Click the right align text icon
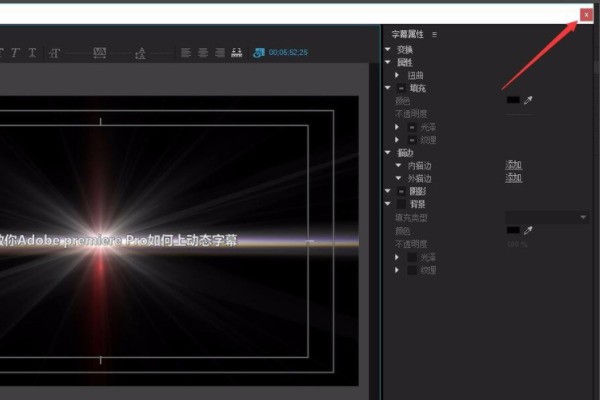Image resolution: width=600 pixels, height=400 pixels. [219, 52]
